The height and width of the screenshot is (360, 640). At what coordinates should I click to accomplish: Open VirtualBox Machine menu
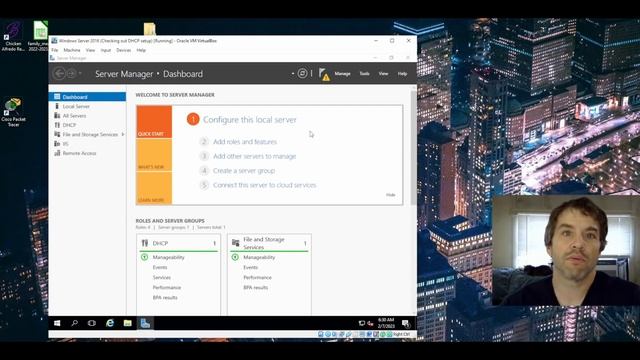[72, 50]
